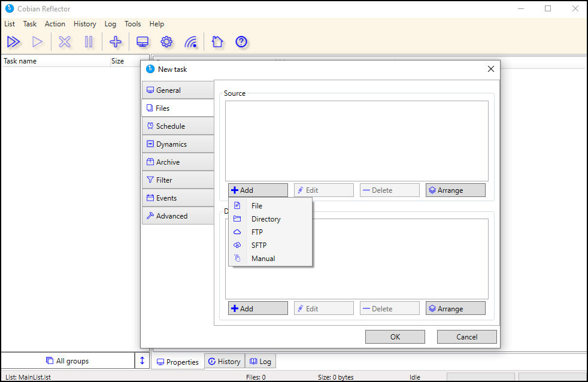The height and width of the screenshot is (382, 588).
Task: Click the remote connection signal icon
Action: 191,41
